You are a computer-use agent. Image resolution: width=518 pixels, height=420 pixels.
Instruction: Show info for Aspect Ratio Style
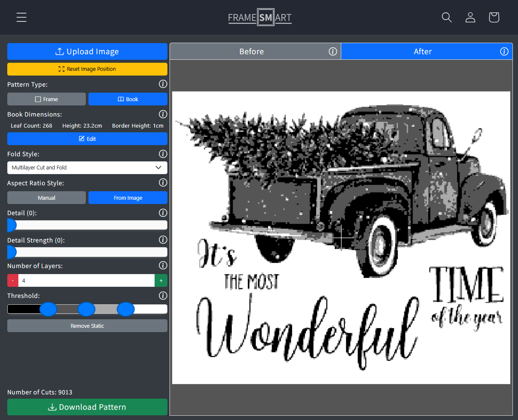(x=163, y=183)
